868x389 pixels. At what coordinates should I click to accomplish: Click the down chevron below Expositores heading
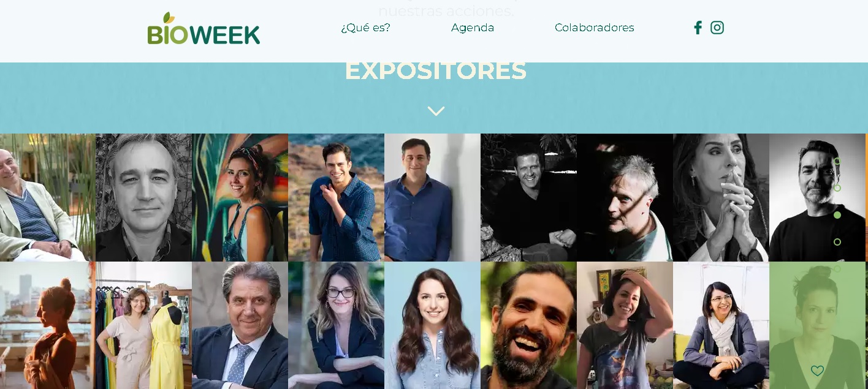[436, 111]
